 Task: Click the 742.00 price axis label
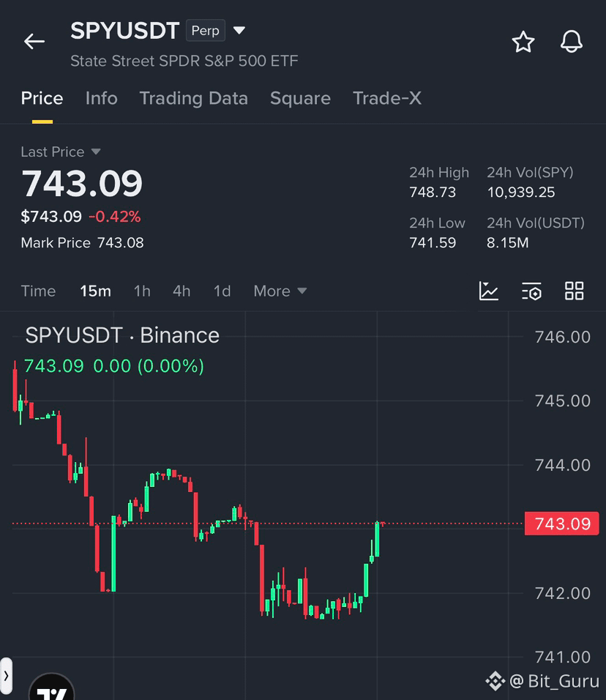[563, 593]
